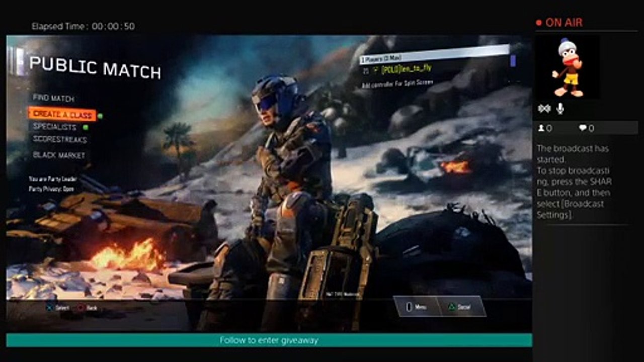The height and width of the screenshot is (362, 644).
Task: Click the green dot beside Create a Class
Action: point(100,116)
